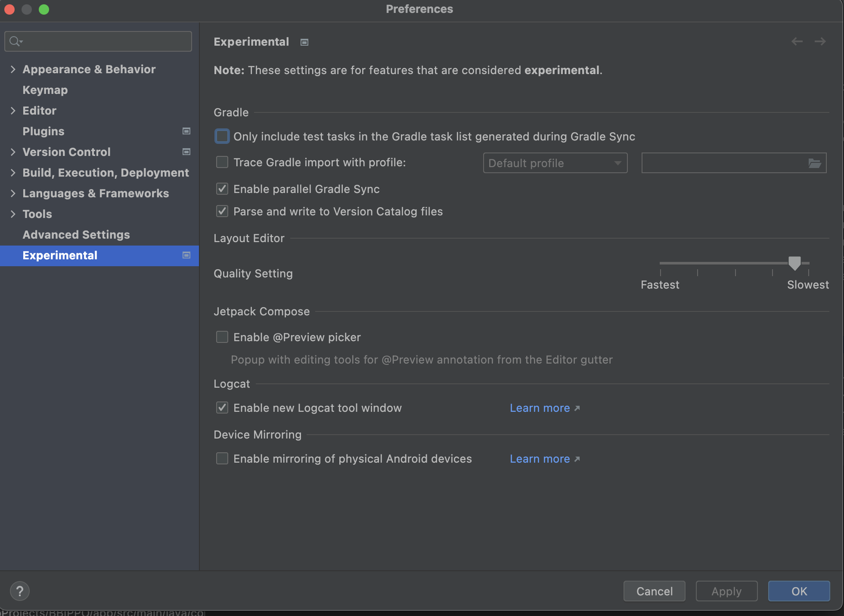This screenshot has height=616, width=844.
Task: Open the Default profile dropdown
Action: click(x=555, y=163)
